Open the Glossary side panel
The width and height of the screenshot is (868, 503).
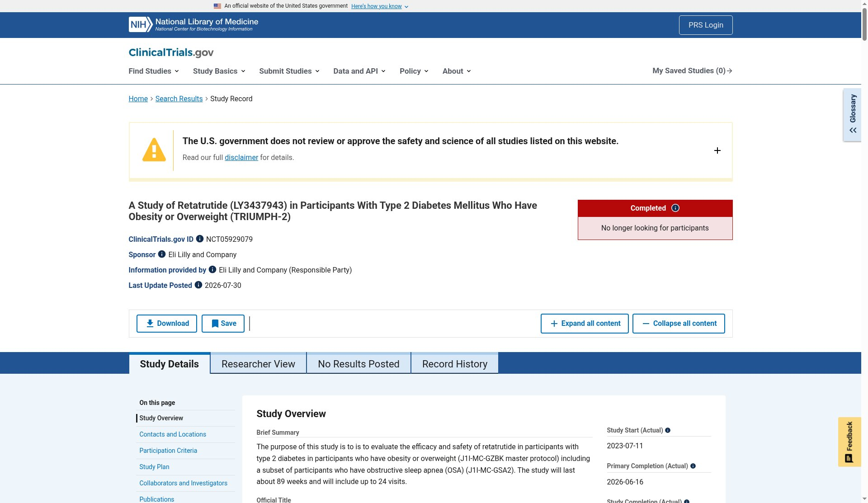[x=853, y=115]
